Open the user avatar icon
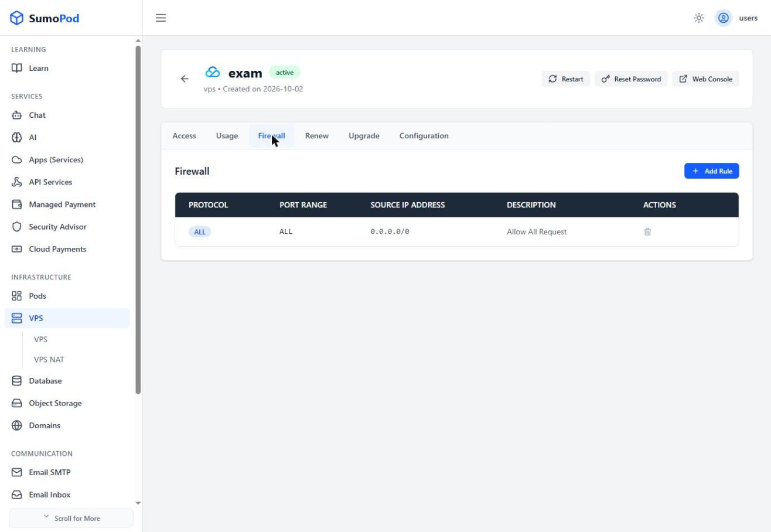 click(724, 18)
